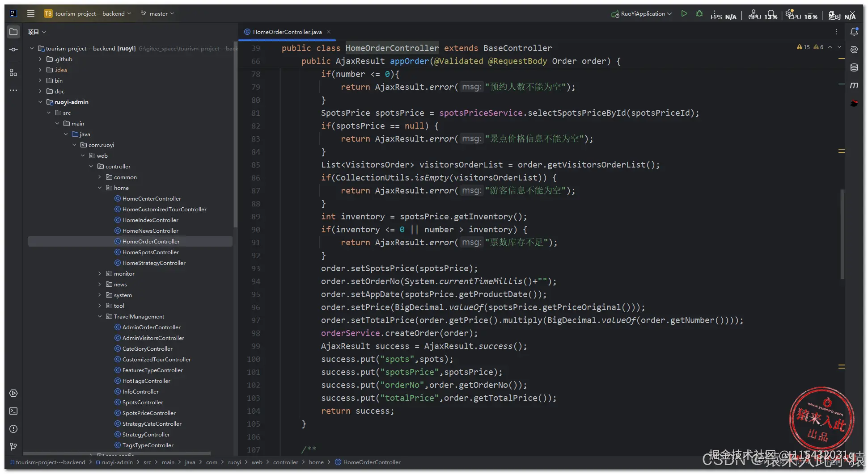Screen dimensions: 868x474
Task: Open the Notifications panel
Action: point(854,32)
